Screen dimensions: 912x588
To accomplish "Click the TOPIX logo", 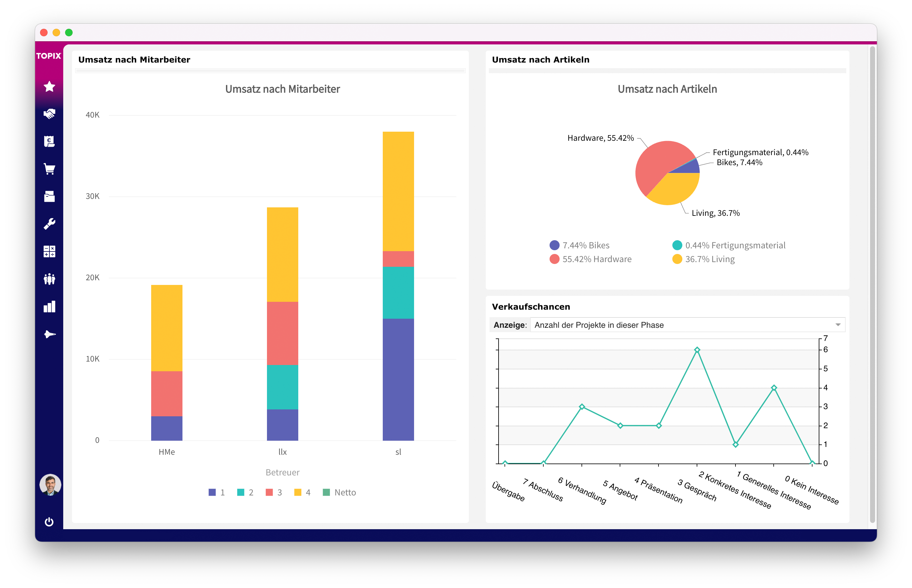I will click(49, 55).
